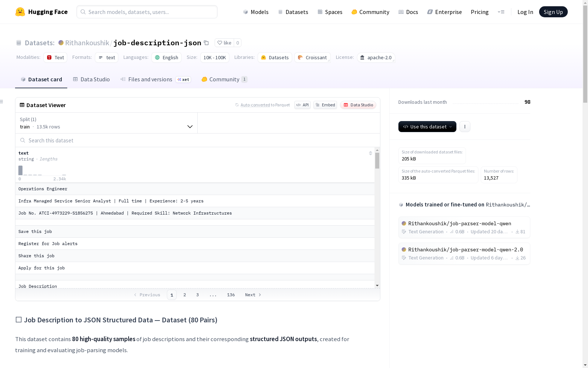Open the Rithankoushik profile link
The image size is (588, 368).
(87, 43)
